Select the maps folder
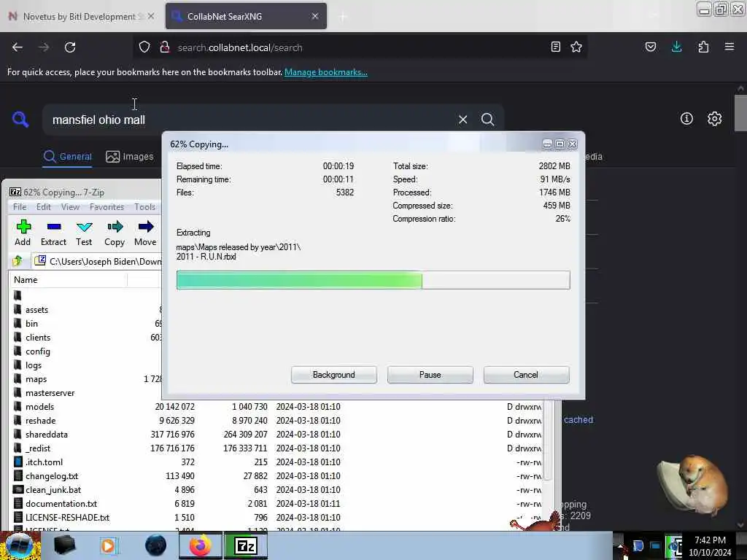Image resolution: width=747 pixels, height=560 pixels. coord(36,378)
